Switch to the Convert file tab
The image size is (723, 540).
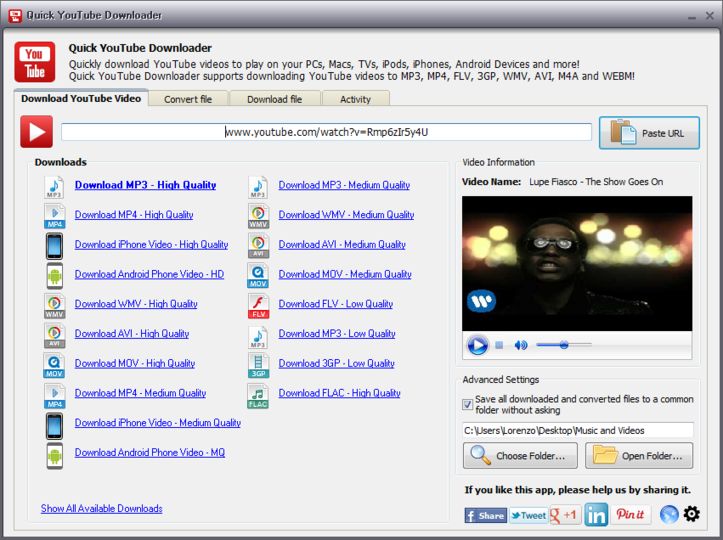point(188,99)
